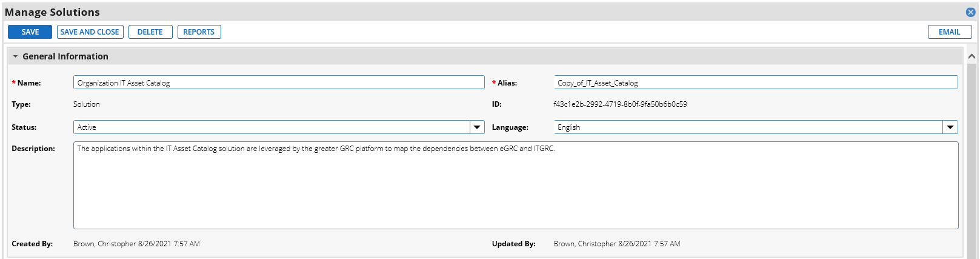Close the Manage Solutions dialog
Screen dimensions: 980x259
click(970, 12)
